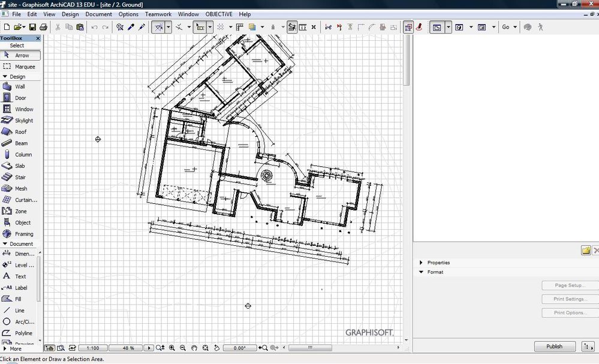Open the Guide Lines dropdown arrow
This screenshot has height=364, width=599.
coord(168,27)
